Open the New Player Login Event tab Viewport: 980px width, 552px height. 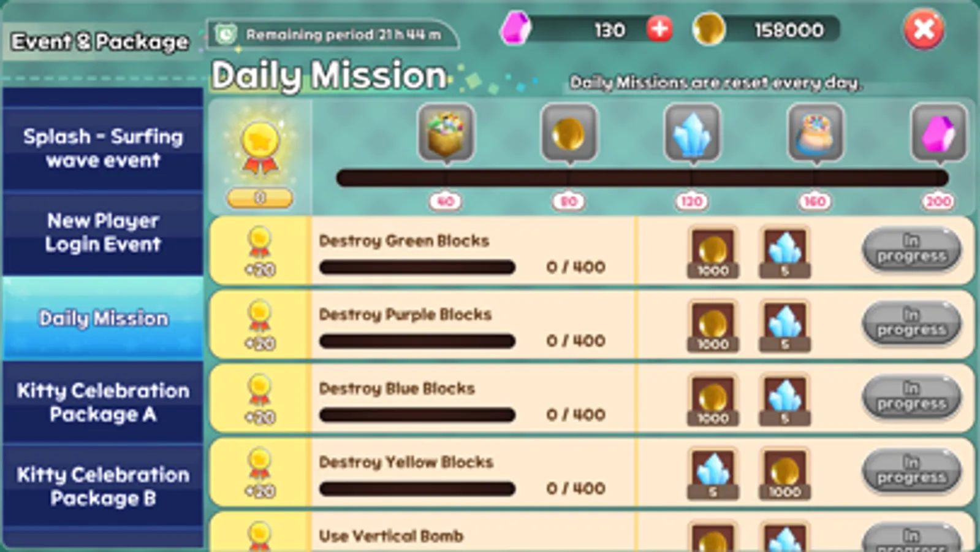103,233
